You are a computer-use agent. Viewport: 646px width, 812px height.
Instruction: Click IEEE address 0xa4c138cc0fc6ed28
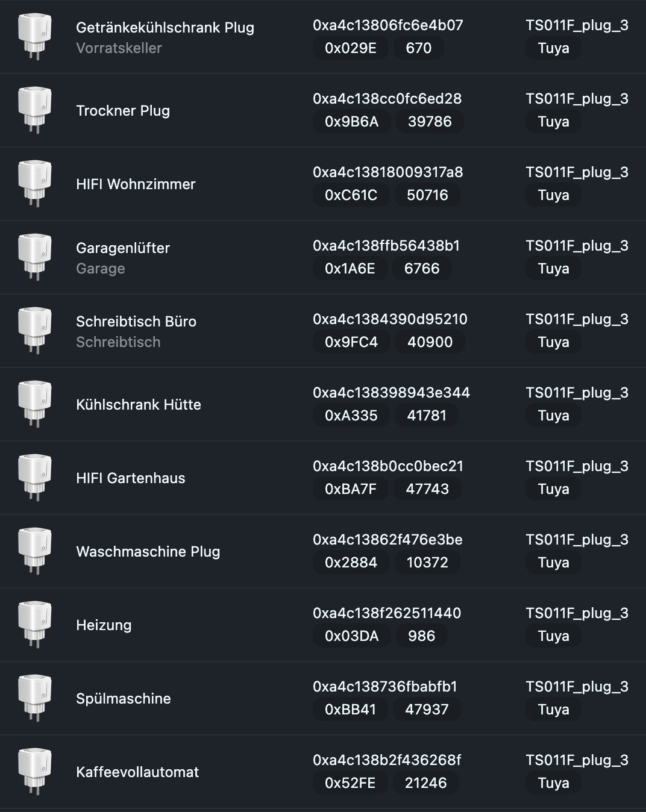click(387, 99)
